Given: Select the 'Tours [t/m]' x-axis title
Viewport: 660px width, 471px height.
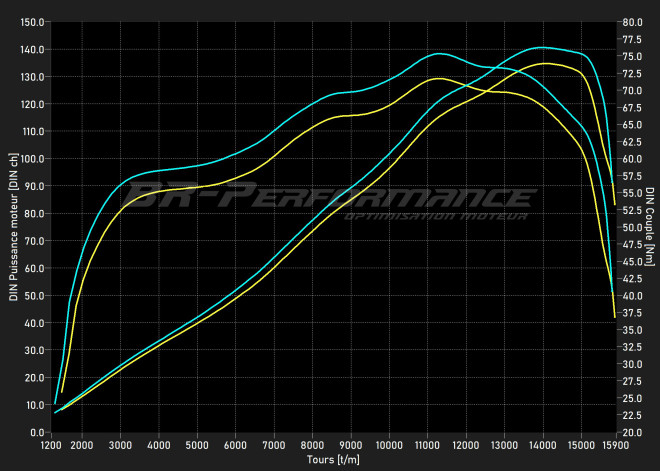Looking at the screenshot, I should coord(333,460).
